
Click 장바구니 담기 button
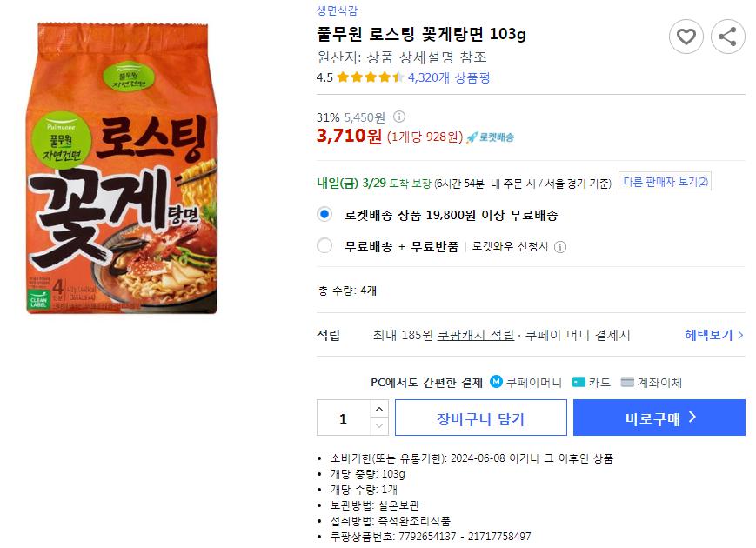[x=480, y=418]
